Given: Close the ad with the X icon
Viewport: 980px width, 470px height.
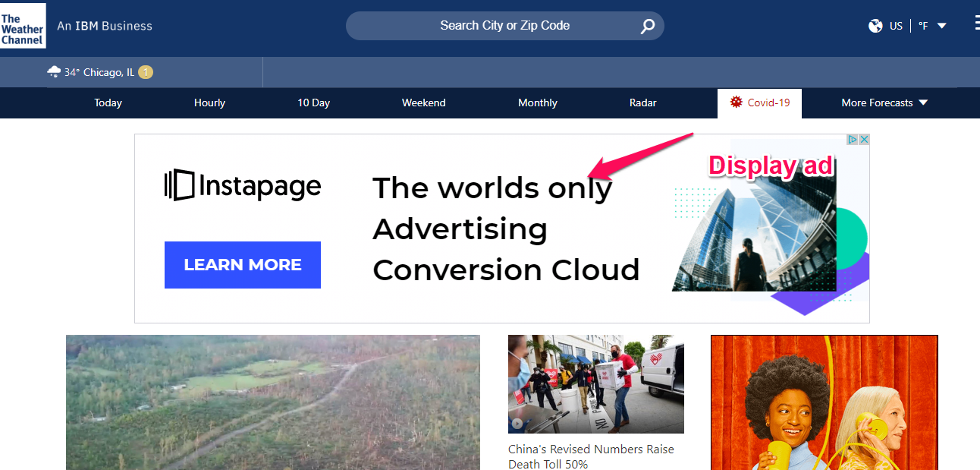Looking at the screenshot, I should (x=864, y=140).
